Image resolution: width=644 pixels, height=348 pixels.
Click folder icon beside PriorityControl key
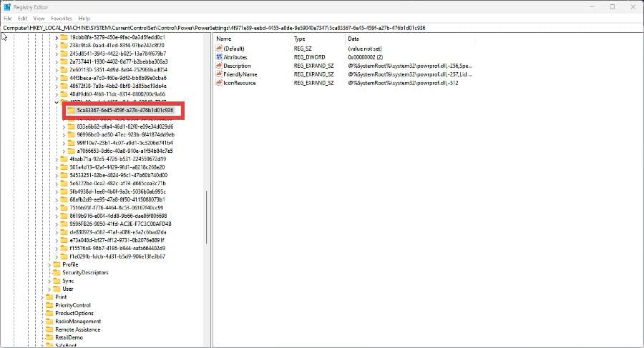click(x=49, y=305)
